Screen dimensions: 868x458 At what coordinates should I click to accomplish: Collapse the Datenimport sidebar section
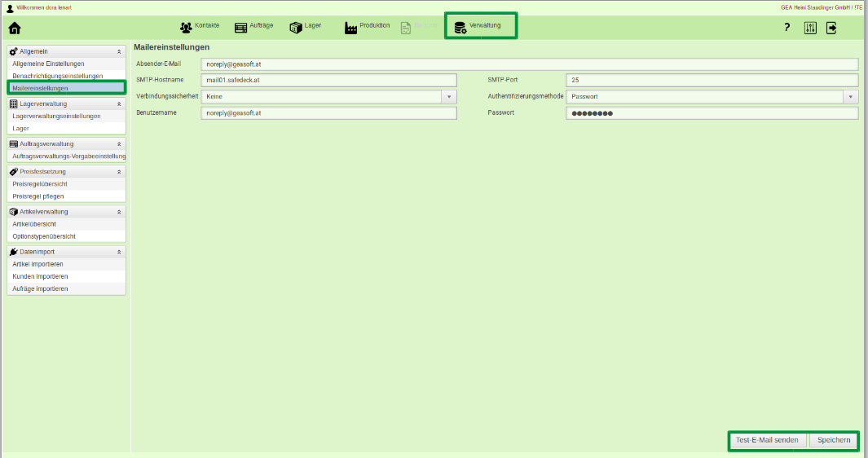119,253
